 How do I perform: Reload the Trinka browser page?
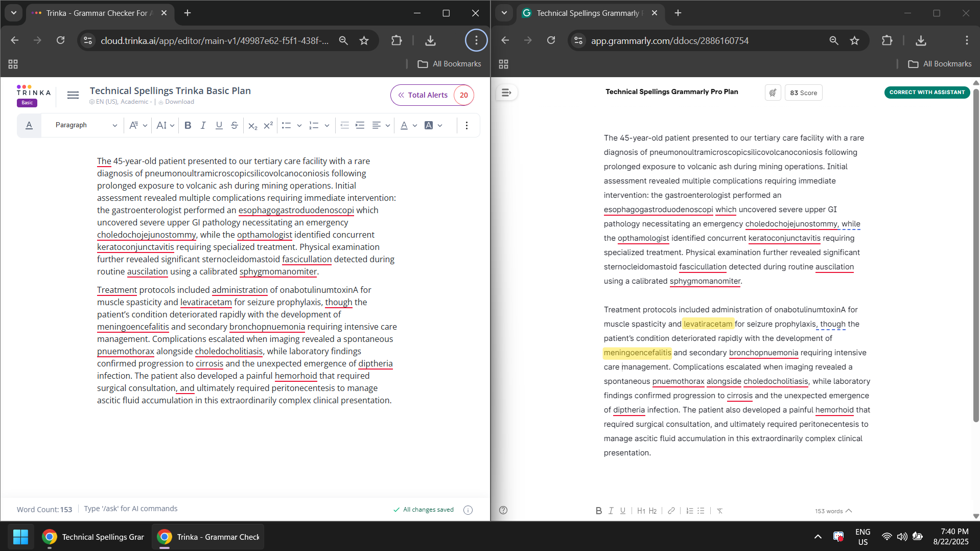pos(60,40)
